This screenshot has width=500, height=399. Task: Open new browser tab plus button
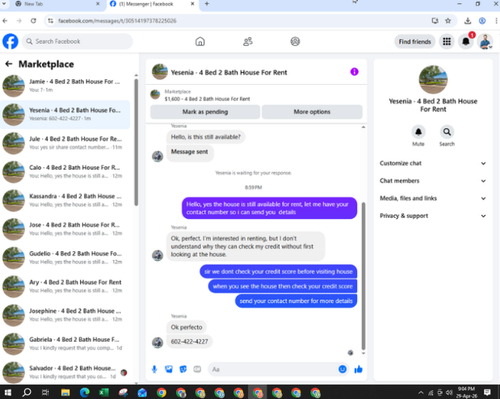click(x=207, y=4)
